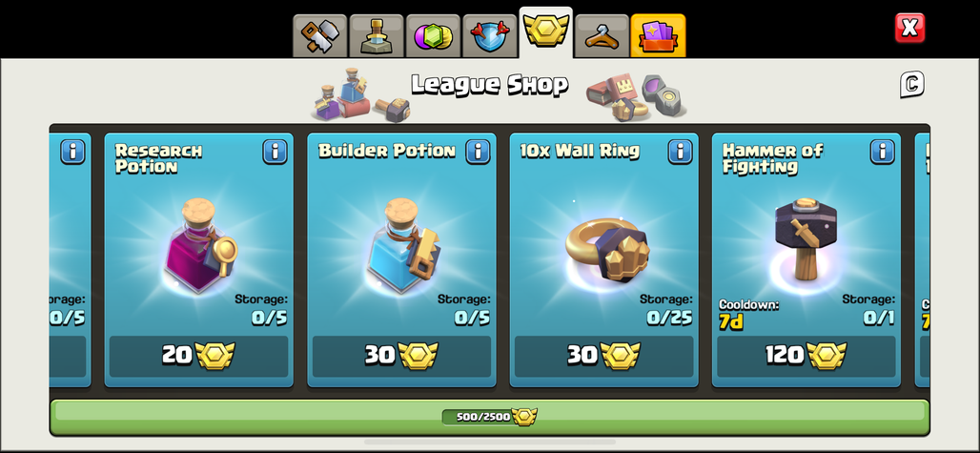
Task: Select the wall ring item image
Action: click(x=607, y=249)
